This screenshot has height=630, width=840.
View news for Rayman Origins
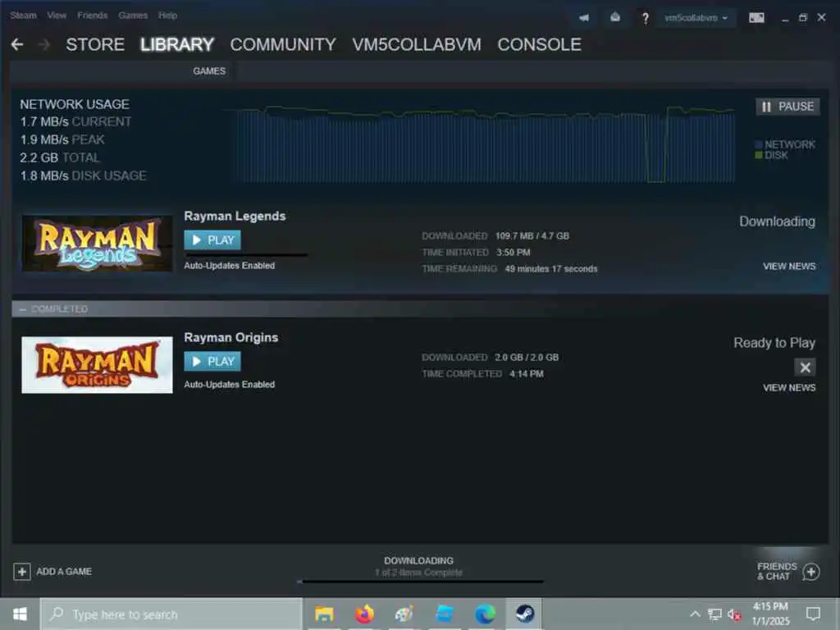click(789, 387)
